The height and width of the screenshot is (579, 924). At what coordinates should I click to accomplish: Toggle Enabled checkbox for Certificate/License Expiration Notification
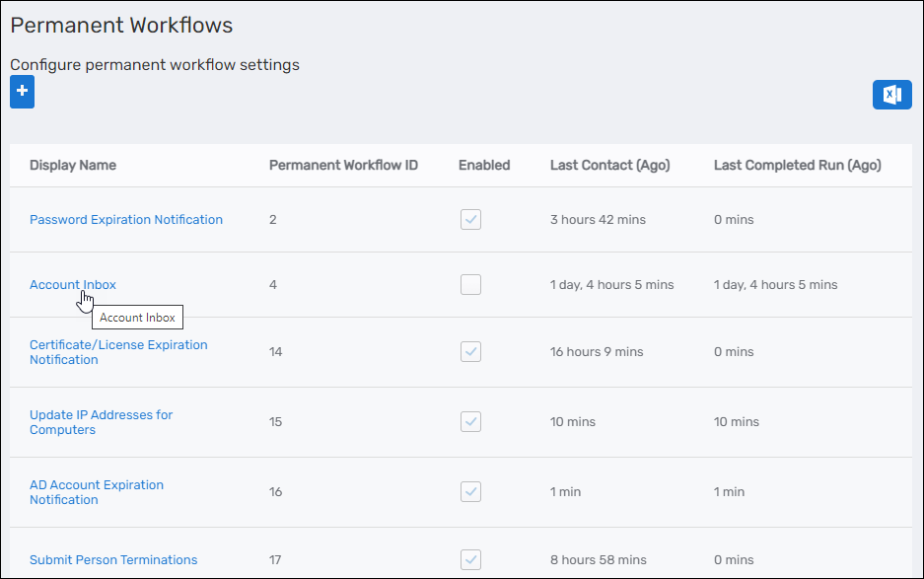coord(470,351)
